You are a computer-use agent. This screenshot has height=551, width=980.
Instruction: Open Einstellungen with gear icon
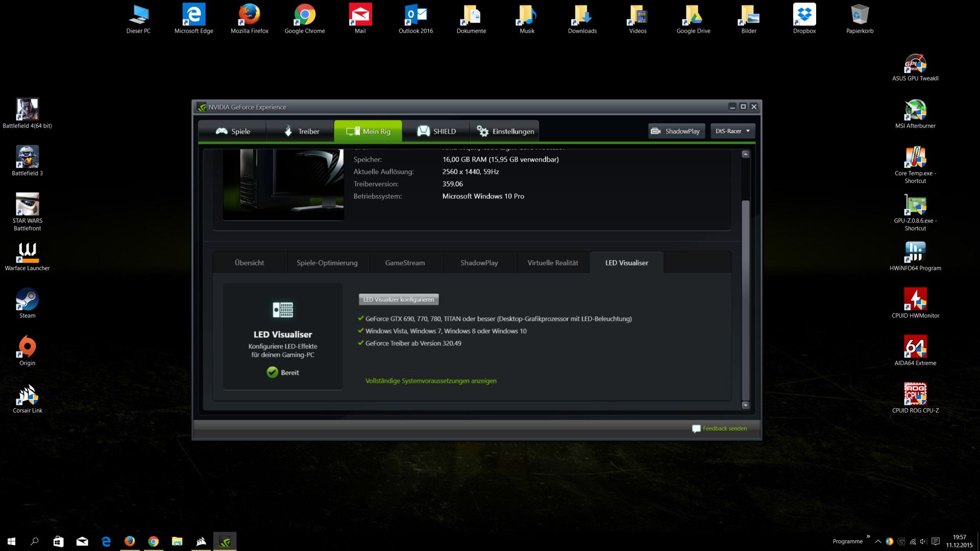pyautogui.click(x=505, y=131)
